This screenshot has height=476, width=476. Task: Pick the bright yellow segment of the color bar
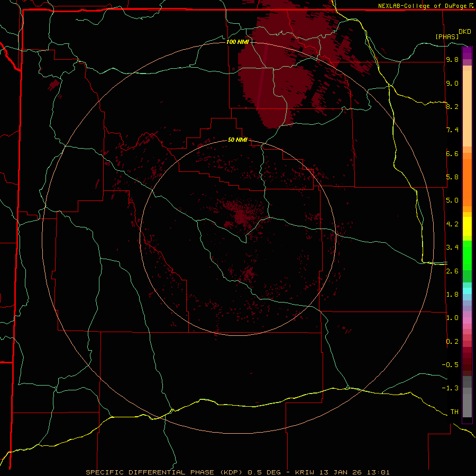(x=467, y=226)
